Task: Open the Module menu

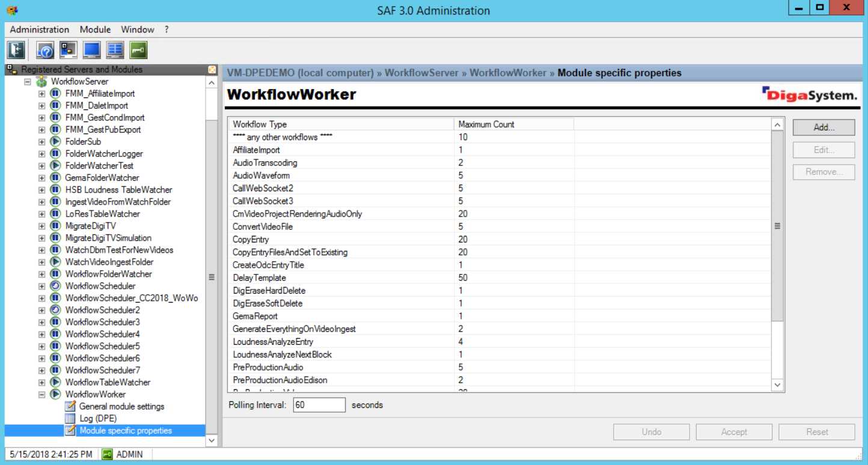Action: pos(95,29)
